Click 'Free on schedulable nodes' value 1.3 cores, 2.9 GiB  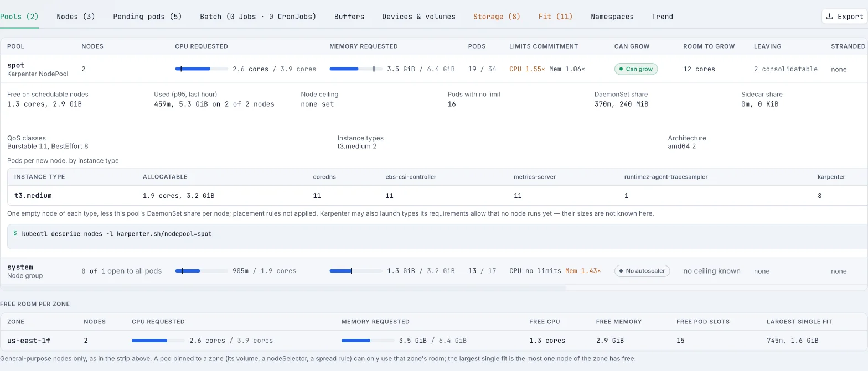(44, 104)
